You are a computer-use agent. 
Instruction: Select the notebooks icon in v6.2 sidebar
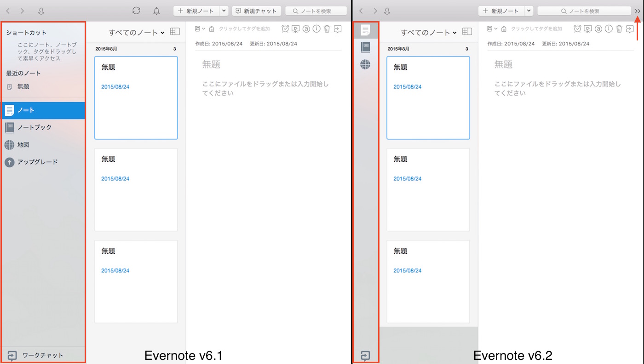point(365,47)
